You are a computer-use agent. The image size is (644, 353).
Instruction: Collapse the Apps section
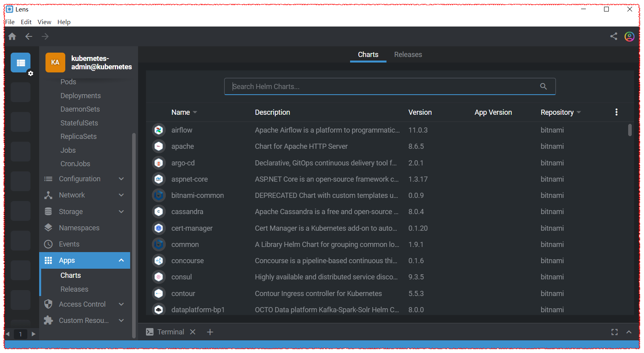click(x=121, y=260)
